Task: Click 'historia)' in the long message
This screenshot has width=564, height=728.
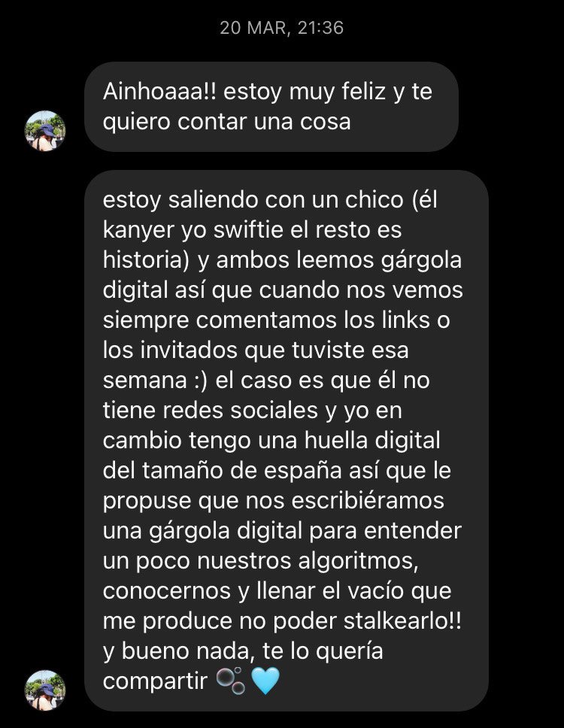Action: [146, 260]
